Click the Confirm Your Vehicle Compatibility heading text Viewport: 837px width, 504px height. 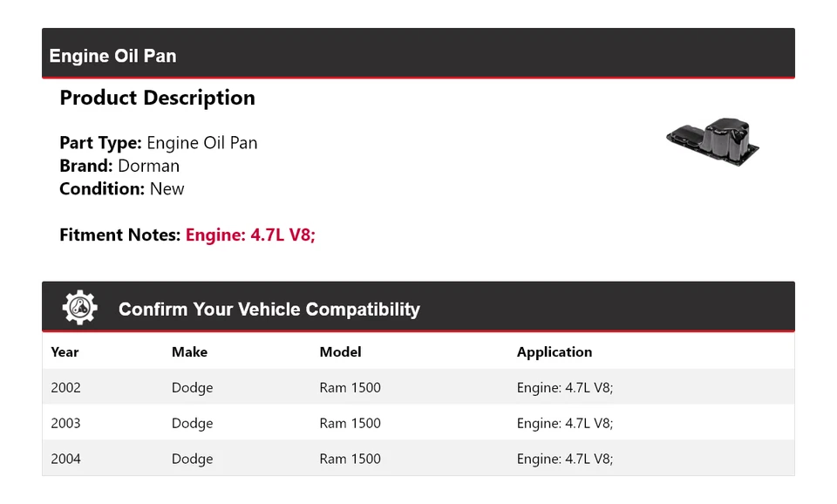click(269, 310)
